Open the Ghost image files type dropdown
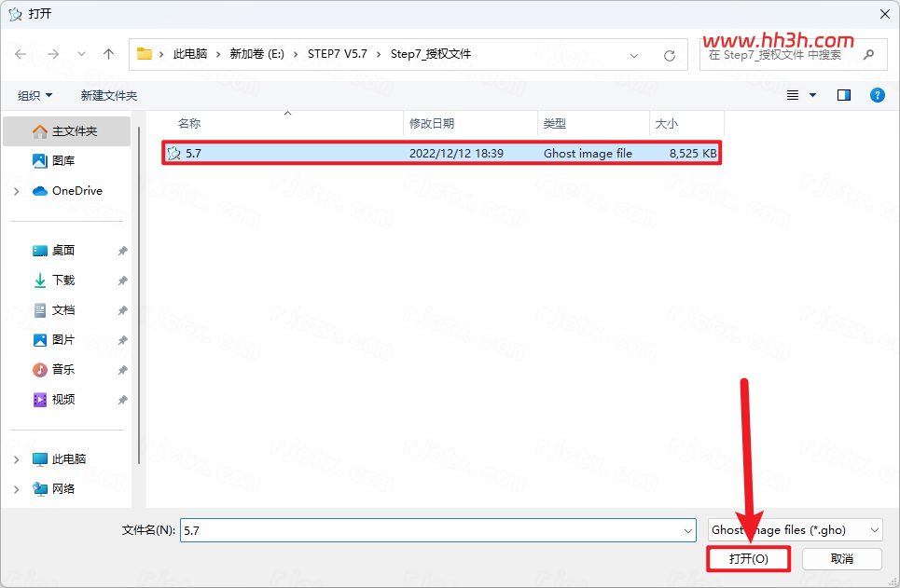This screenshot has height=588, width=900. pyautogui.click(x=795, y=530)
